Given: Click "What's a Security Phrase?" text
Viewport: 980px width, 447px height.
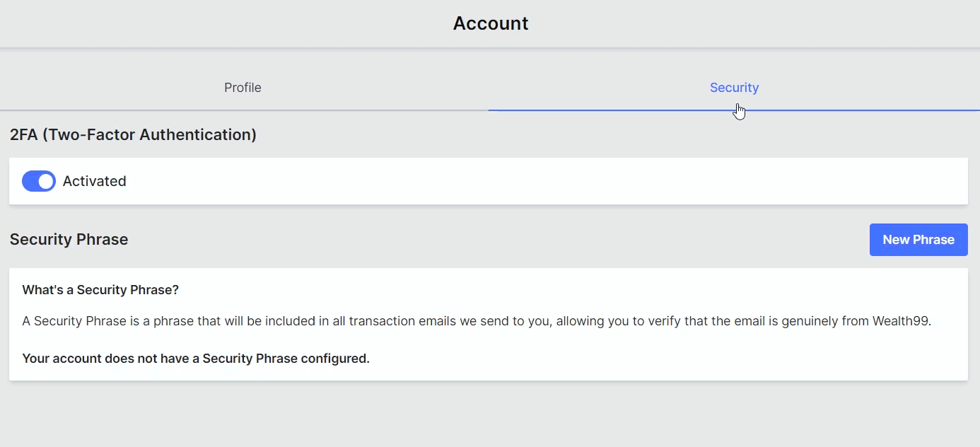Looking at the screenshot, I should click(100, 290).
